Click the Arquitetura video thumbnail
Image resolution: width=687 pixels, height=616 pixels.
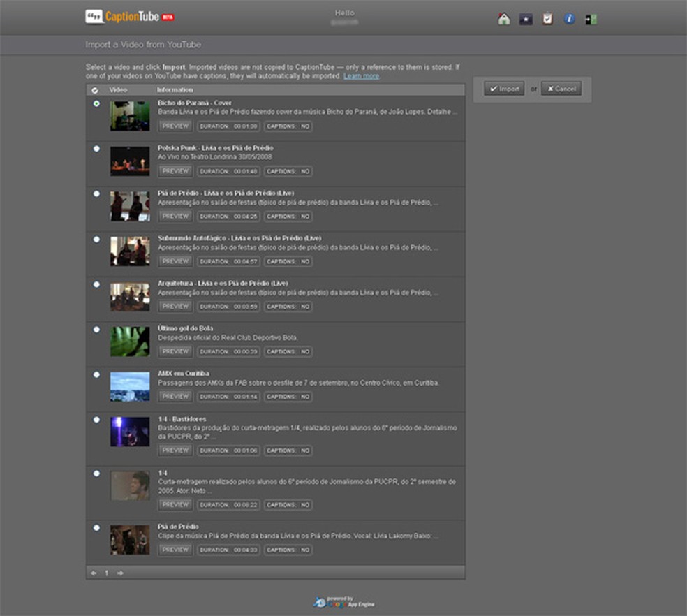pos(130,297)
